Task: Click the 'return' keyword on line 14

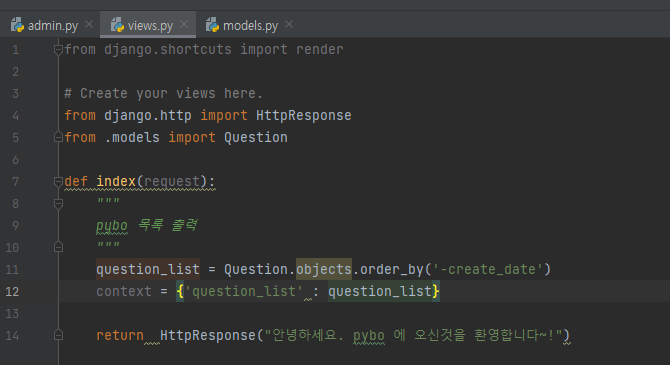Action: (x=120, y=336)
